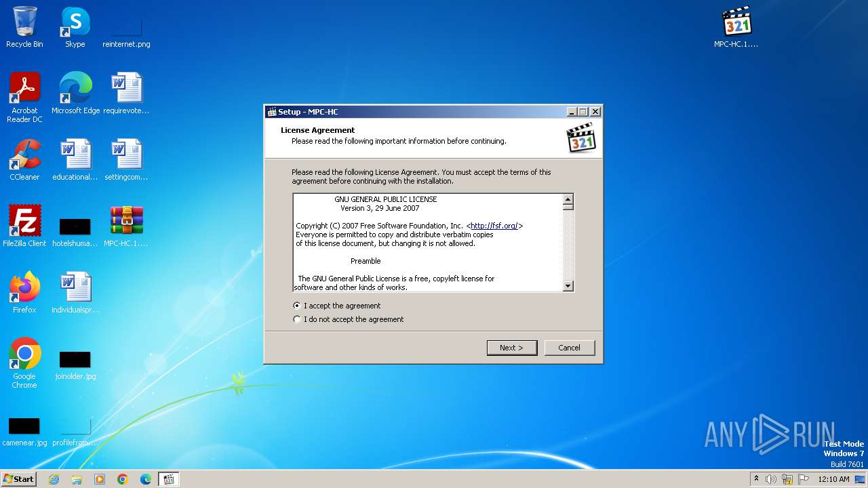Image resolution: width=868 pixels, height=488 pixels.
Task: Click the volume speaker tray icon
Action: click(x=771, y=479)
